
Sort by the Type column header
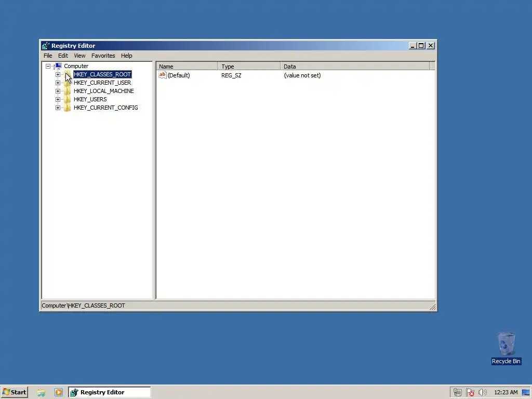point(249,66)
